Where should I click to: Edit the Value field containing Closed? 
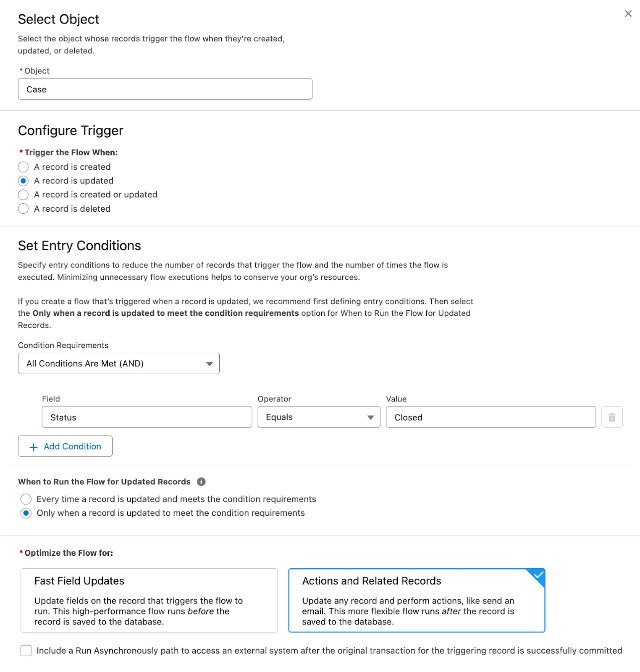[x=490, y=417]
